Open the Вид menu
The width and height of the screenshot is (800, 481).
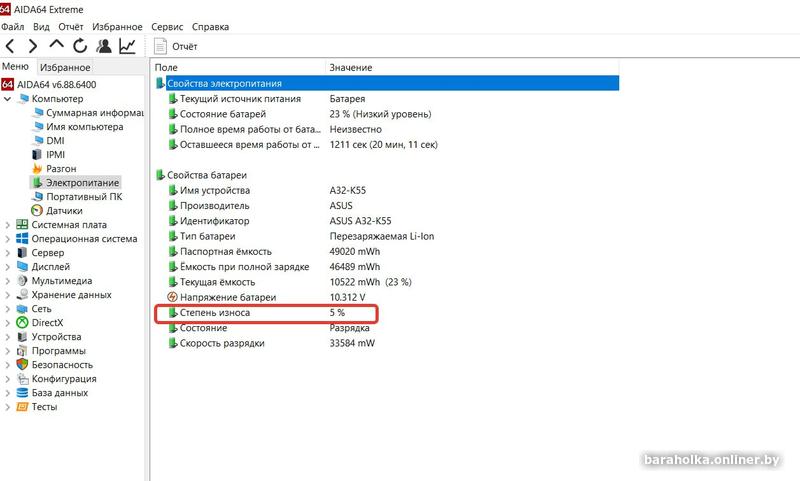pos(41,27)
